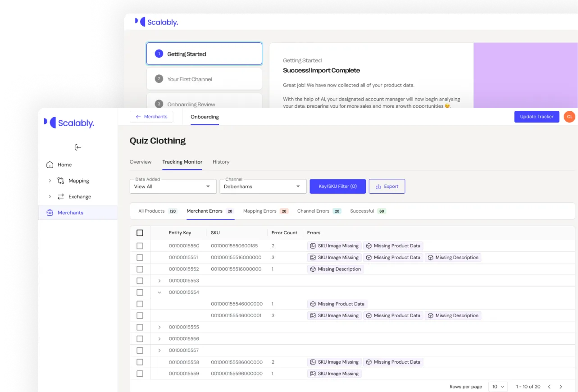Expand the 00100015553 entity row
Image resolution: width=578 pixels, height=392 pixels.
click(x=159, y=280)
